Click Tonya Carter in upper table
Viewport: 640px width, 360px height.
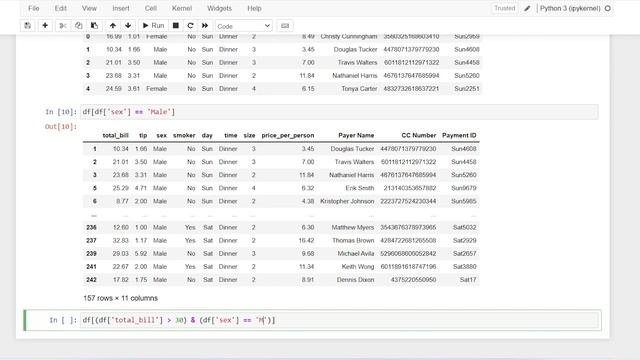tap(359, 89)
